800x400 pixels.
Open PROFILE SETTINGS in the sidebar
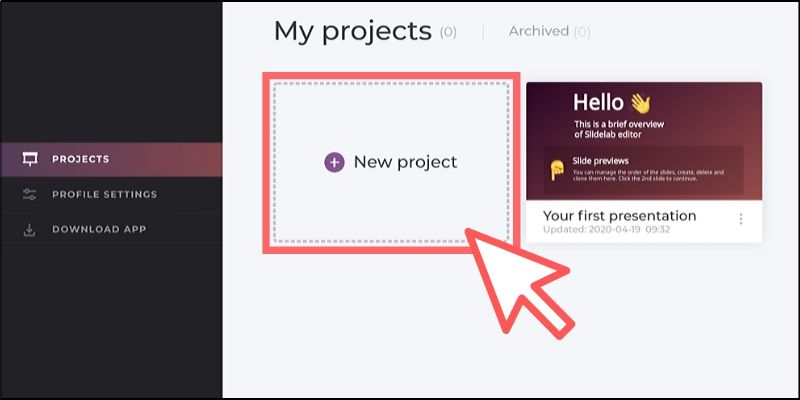coord(111,194)
